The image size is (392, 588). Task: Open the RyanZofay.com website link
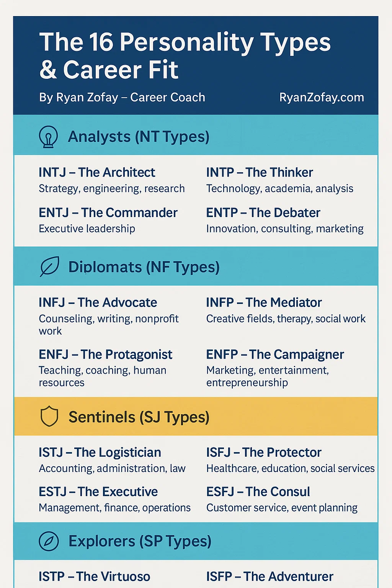tap(322, 98)
